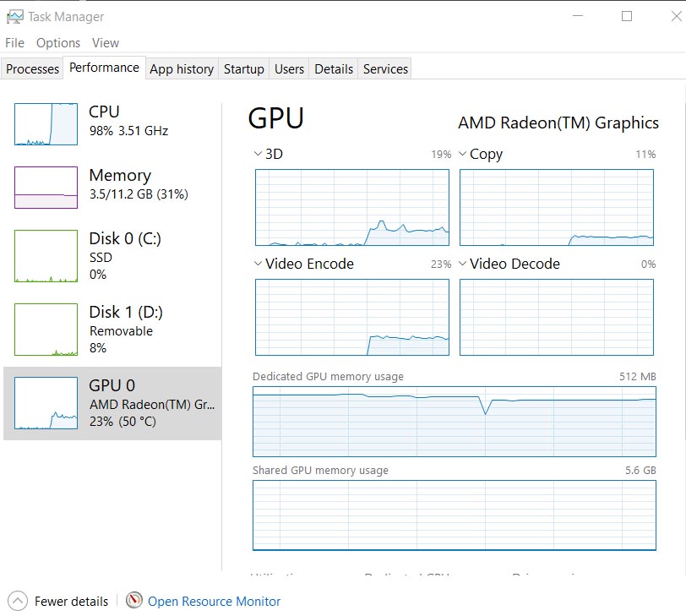
Task: Switch to the App history tab
Action: (x=182, y=68)
